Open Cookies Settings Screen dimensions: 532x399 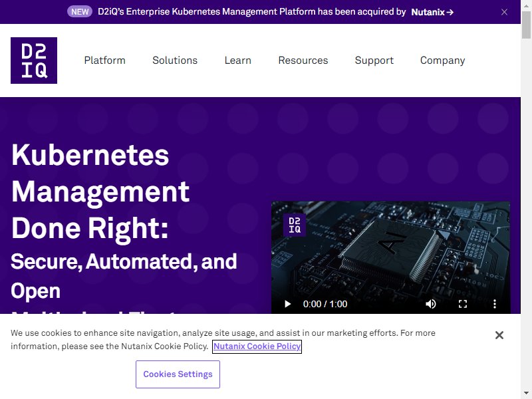coord(178,374)
